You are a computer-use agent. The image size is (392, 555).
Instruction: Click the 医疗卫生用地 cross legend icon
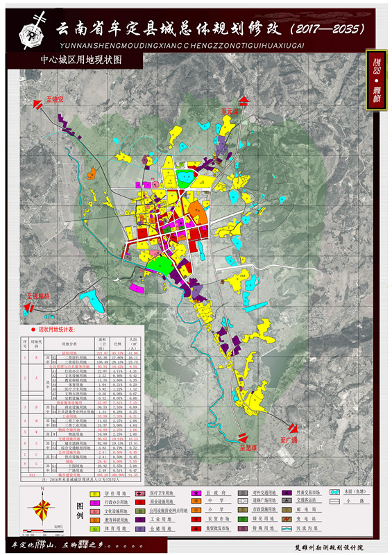140,493
